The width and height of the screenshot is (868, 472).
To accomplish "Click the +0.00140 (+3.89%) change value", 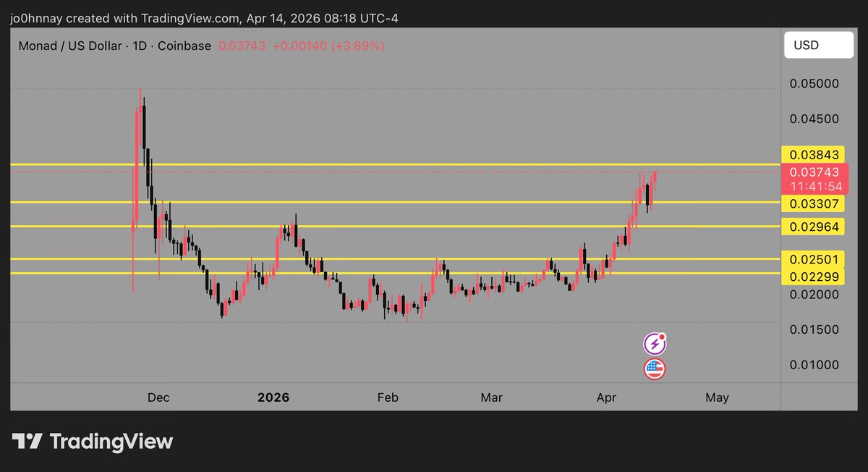I will pos(328,46).
